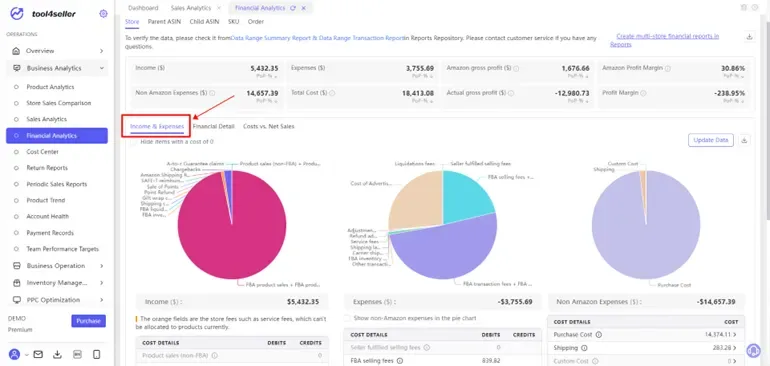Open the mail inbox icon in sidebar footer
This screenshot has width=770, height=366.
[x=38, y=354]
